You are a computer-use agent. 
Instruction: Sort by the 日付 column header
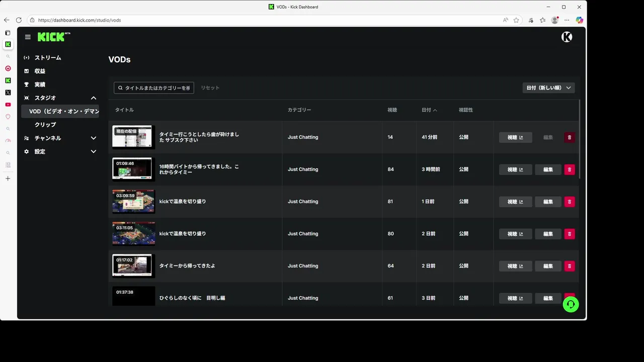click(x=429, y=110)
